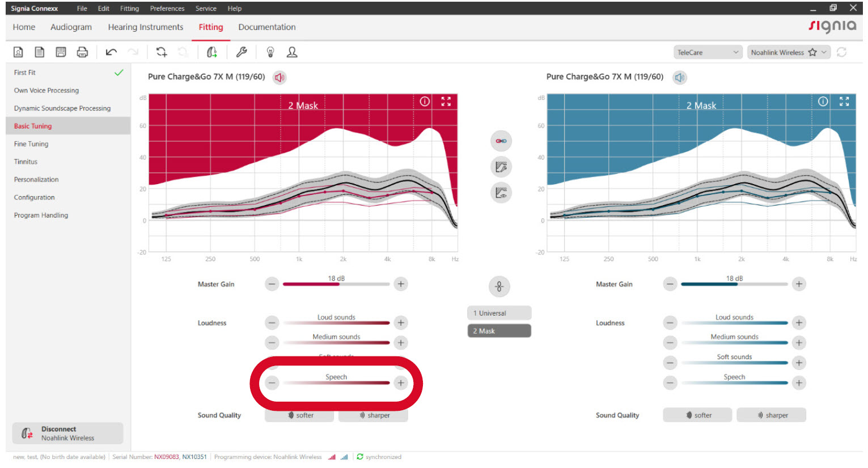The width and height of the screenshot is (868, 468).
Task: Open the Edit menu
Action: tap(103, 8)
